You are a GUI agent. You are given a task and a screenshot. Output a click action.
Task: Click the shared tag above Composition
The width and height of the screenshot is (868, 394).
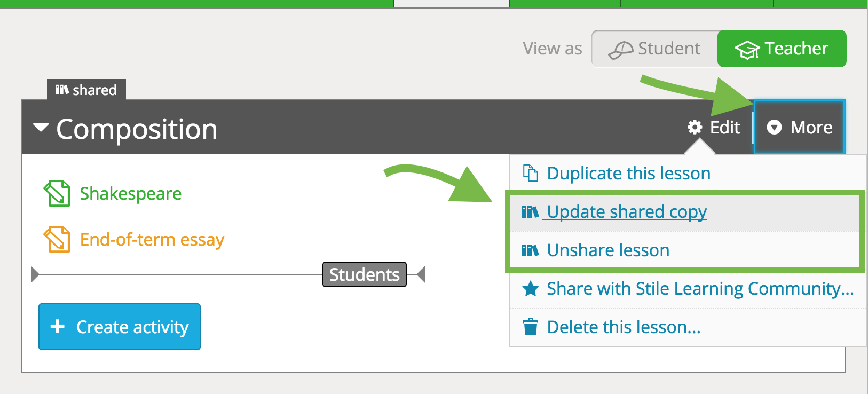click(86, 90)
